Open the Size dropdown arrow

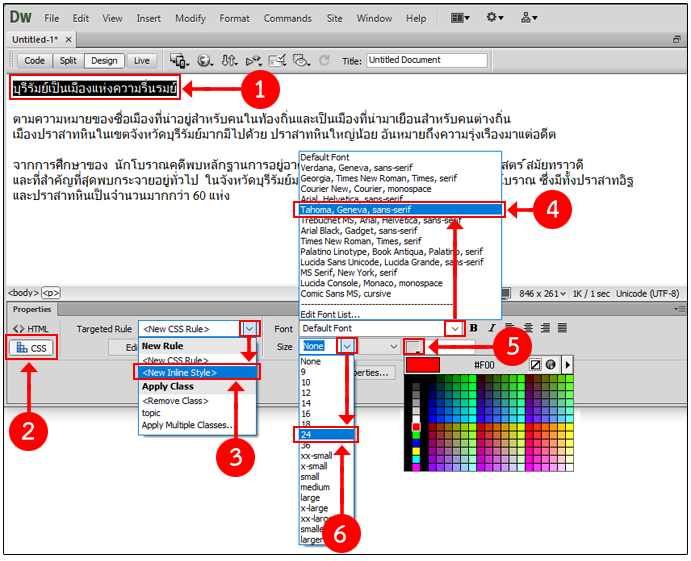tap(348, 346)
